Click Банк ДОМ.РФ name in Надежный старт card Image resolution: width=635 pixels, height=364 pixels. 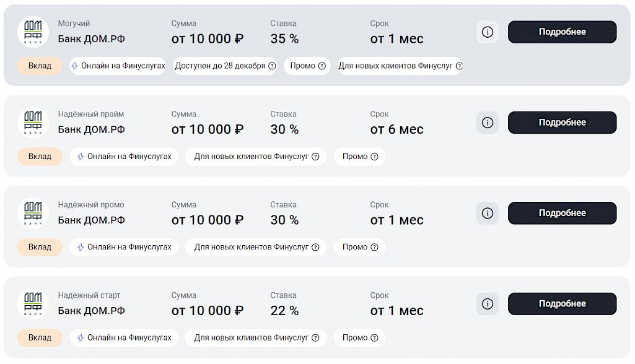click(x=91, y=311)
